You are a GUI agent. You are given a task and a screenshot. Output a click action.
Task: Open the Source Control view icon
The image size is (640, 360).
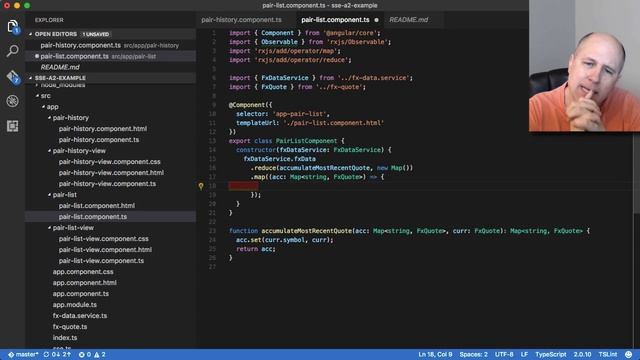click(12, 77)
